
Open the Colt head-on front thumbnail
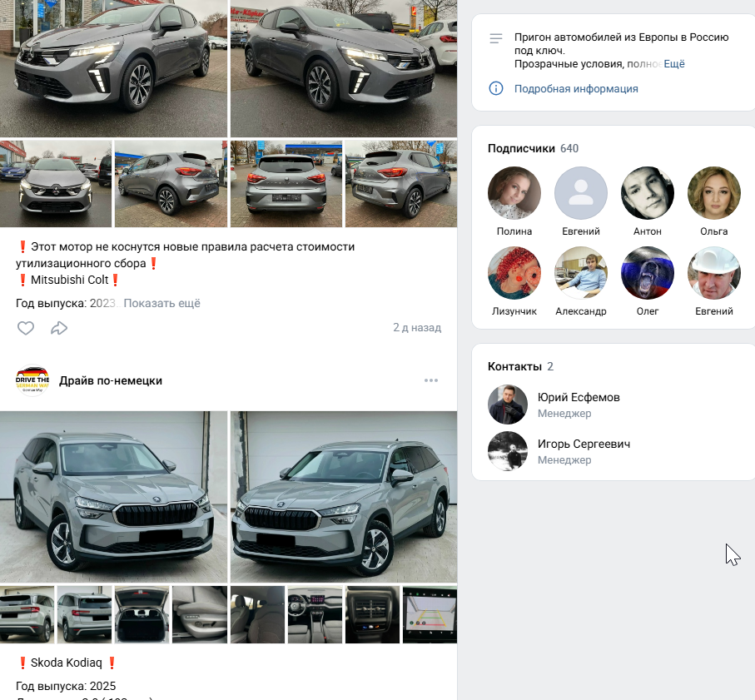point(56,183)
